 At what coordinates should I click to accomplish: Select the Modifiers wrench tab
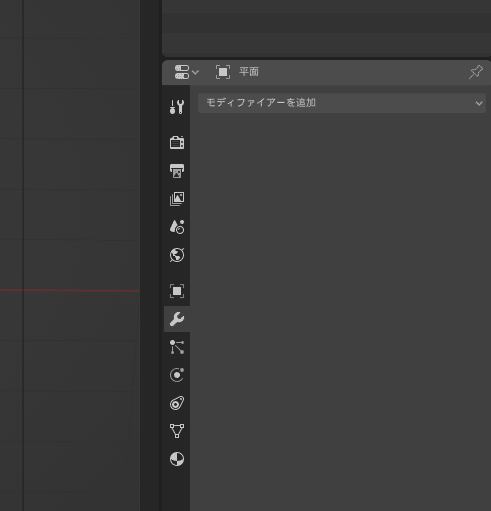[x=177, y=319]
